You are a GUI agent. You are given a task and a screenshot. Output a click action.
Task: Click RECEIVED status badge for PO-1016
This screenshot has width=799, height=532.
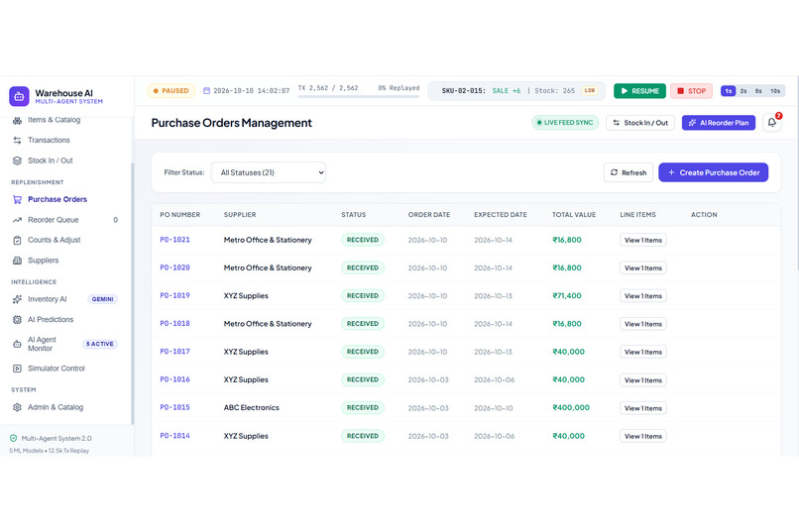(363, 379)
